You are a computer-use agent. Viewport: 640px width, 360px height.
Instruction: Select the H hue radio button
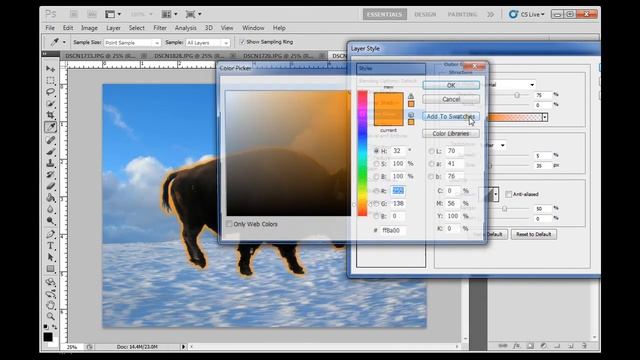coord(376,151)
